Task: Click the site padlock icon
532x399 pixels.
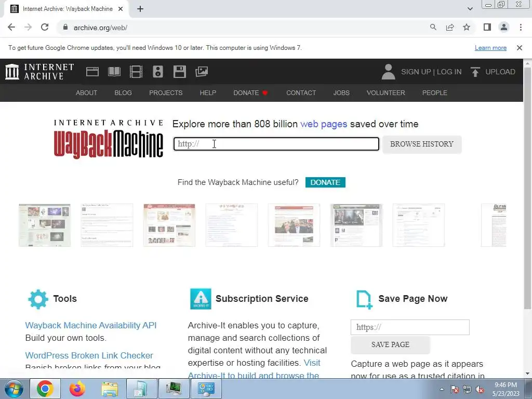Action: [x=65, y=27]
